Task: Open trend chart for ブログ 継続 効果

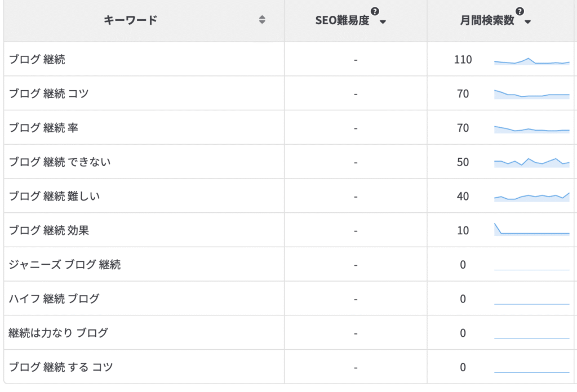Action: (532, 229)
